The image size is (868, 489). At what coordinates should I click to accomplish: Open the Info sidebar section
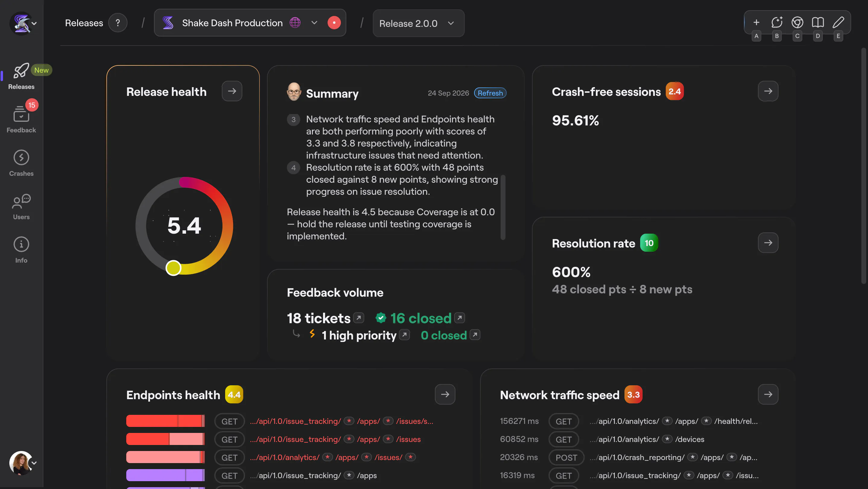(21, 250)
